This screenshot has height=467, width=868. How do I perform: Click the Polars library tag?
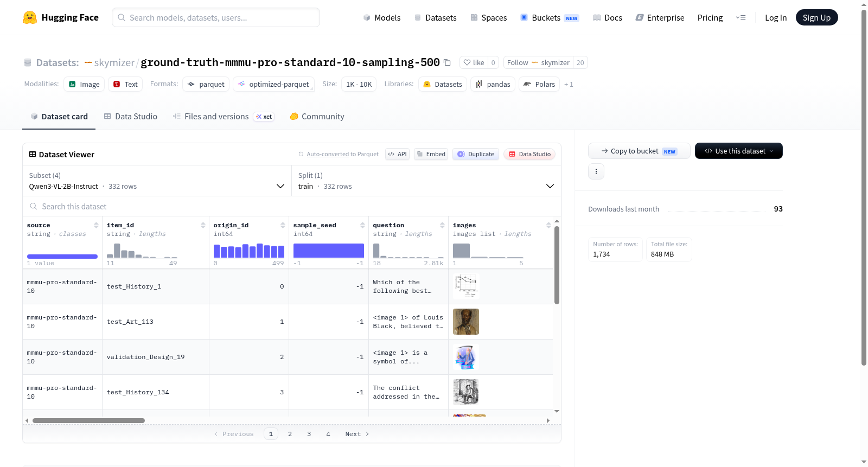[539, 84]
